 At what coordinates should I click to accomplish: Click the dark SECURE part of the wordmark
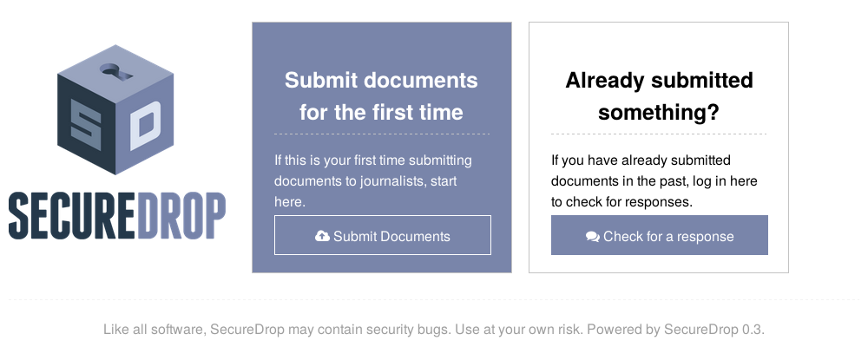point(72,216)
